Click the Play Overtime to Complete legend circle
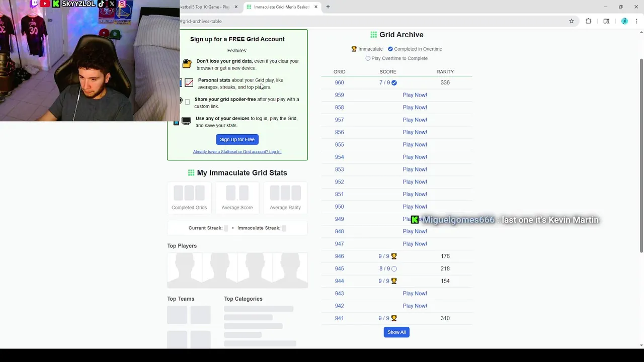 (368, 58)
